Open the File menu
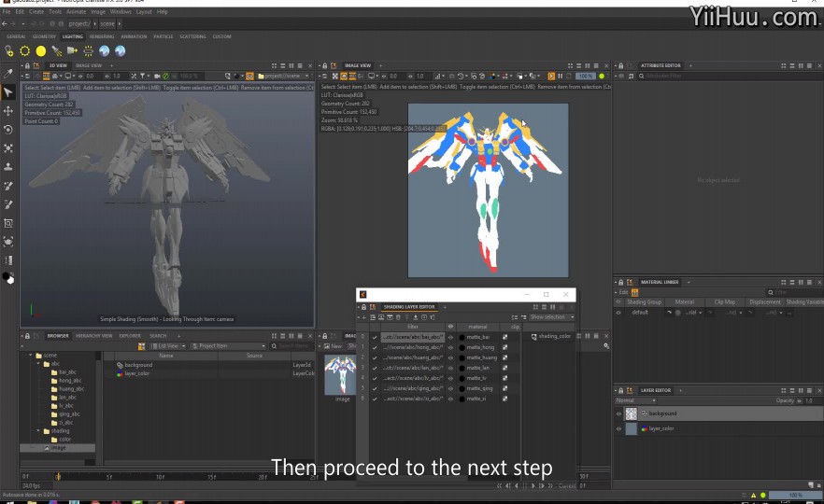 click(x=7, y=11)
